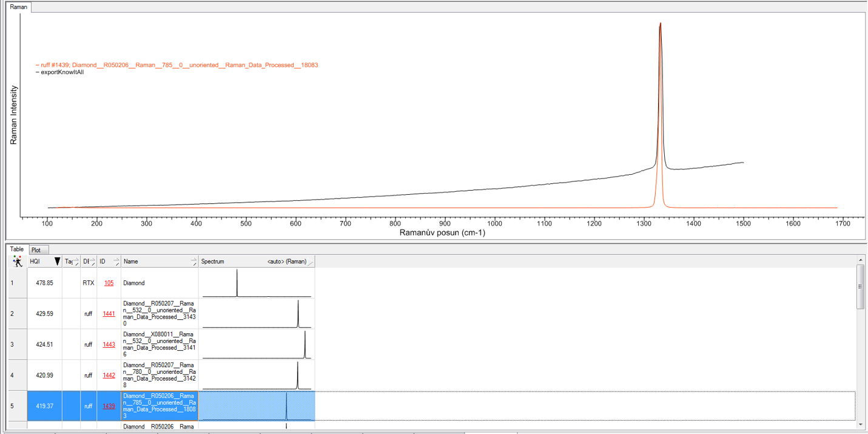
Task: Click the Raman Intensity y-axis label
Action: [13, 115]
